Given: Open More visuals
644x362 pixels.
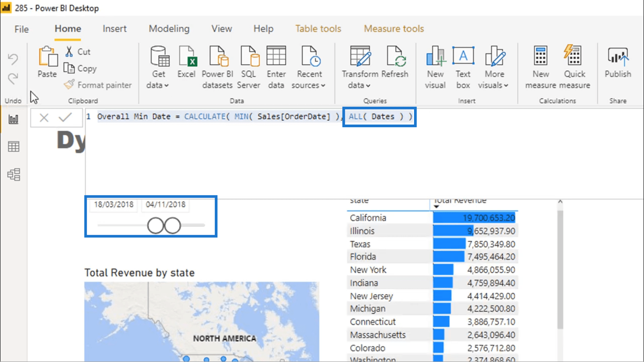Looking at the screenshot, I should pos(494,67).
